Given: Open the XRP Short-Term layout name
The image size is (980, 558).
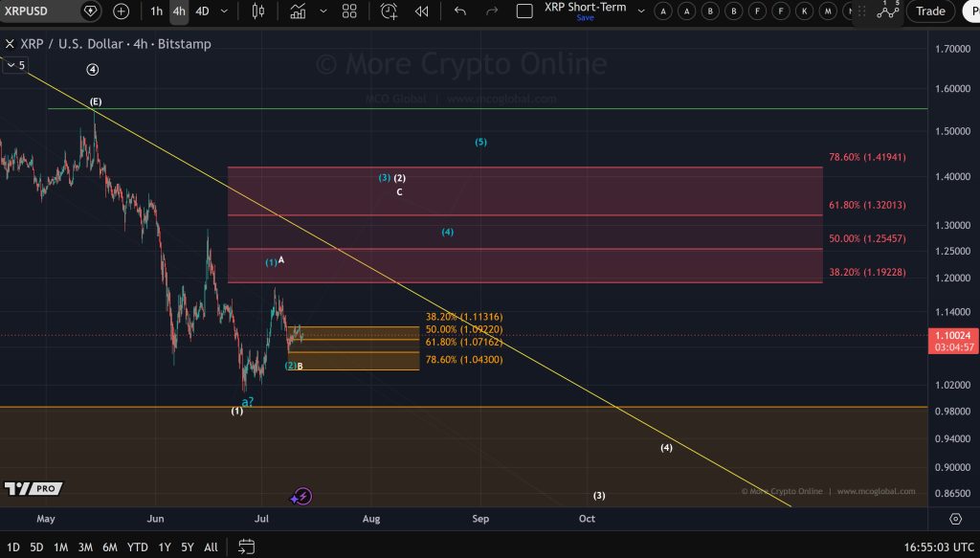Looking at the screenshot, I should 585,7.
